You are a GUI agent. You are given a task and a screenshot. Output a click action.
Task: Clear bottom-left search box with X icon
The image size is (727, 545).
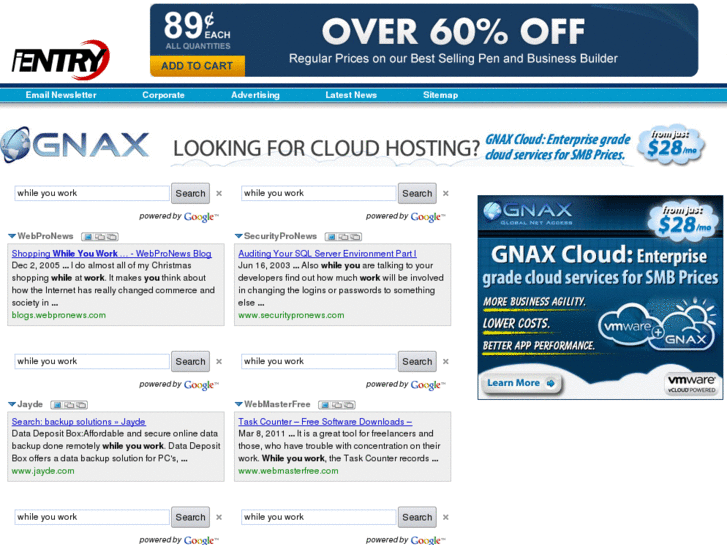pyautogui.click(x=219, y=517)
